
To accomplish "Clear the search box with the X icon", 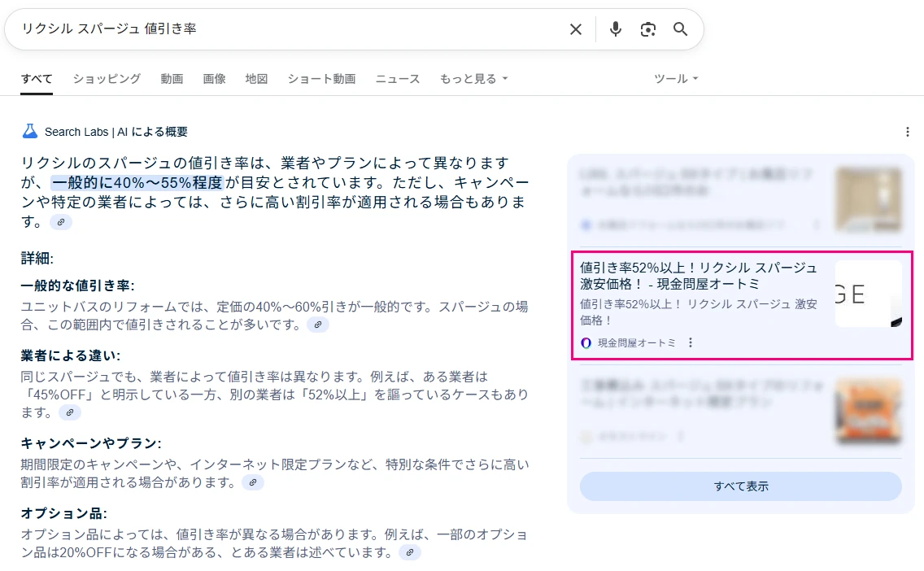I will (576, 28).
